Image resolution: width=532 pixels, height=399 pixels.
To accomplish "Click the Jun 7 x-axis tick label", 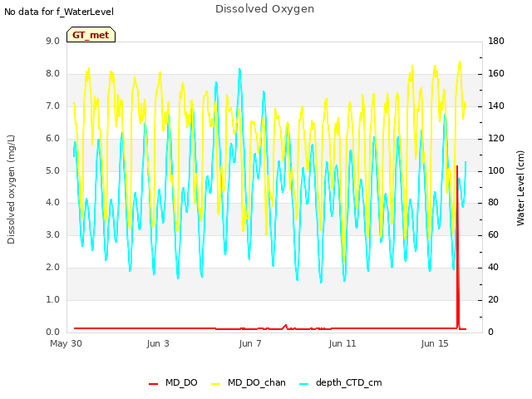I will 250,343.
